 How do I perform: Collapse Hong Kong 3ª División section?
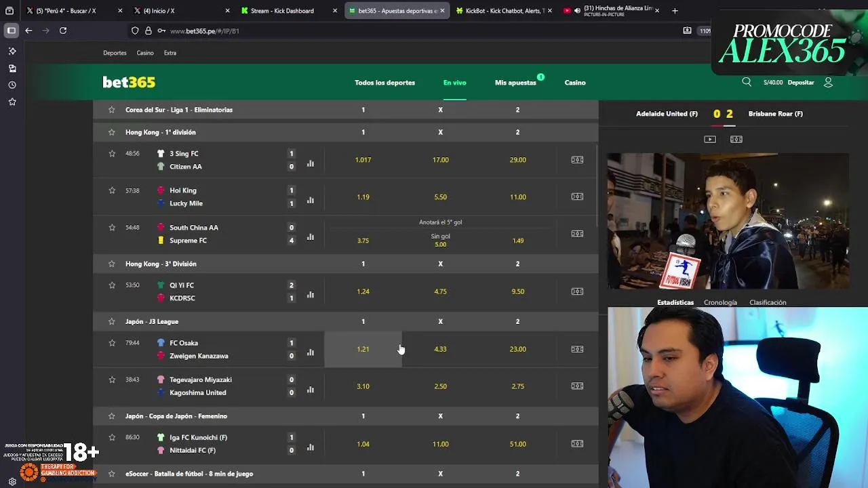pyautogui.click(x=346, y=264)
